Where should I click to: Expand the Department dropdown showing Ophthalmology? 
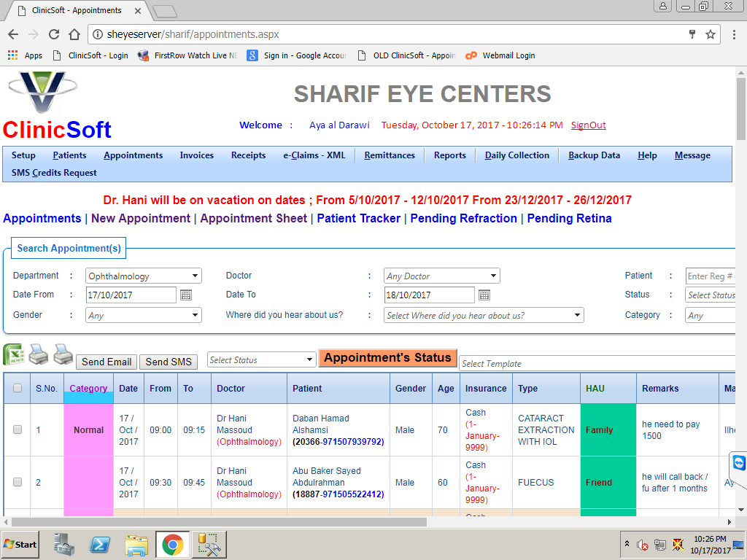[143, 276]
